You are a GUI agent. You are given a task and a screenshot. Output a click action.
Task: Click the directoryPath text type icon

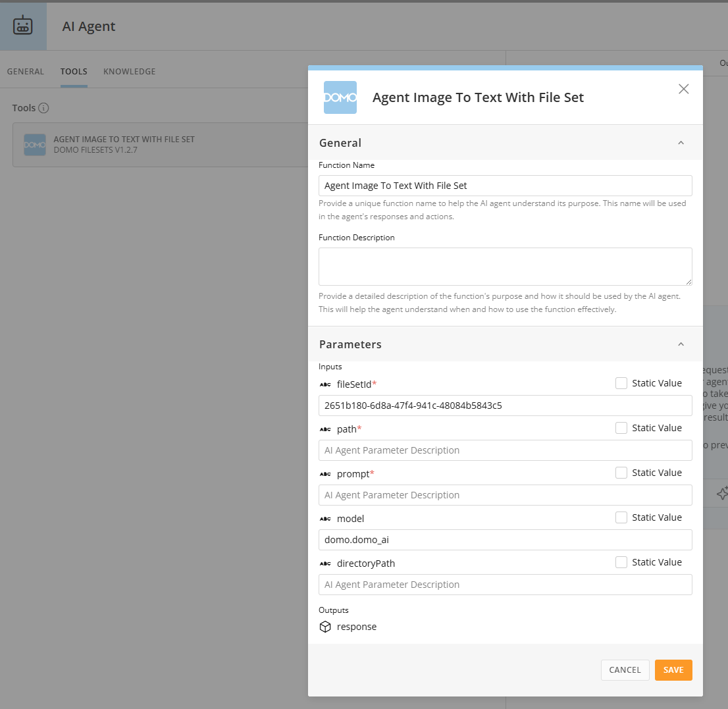(x=325, y=564)
